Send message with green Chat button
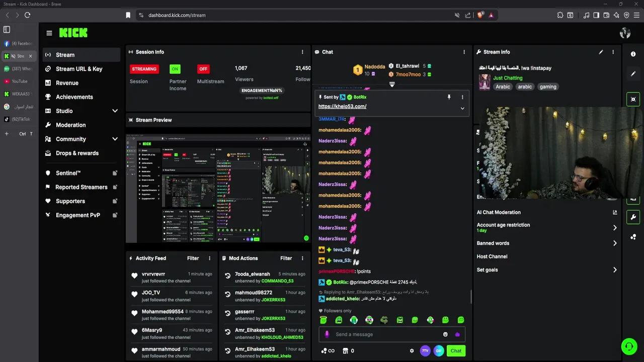The height and width of the screenshot is (362, 644). click(x=456, y=351)
